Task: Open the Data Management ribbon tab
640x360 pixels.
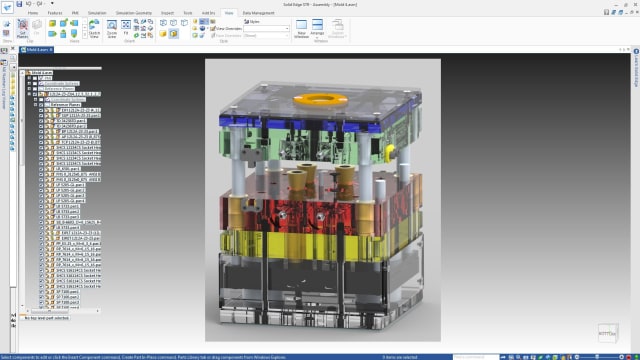Action: tap(258, 13)
